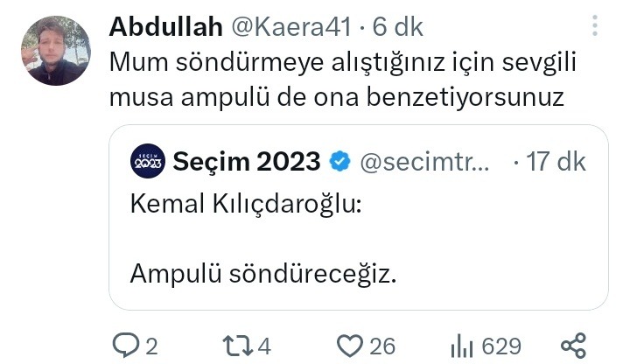The height and width of the screenshot is (364, 623).
Task: Click the blue verified badge
Action: (x=339, y=161)
